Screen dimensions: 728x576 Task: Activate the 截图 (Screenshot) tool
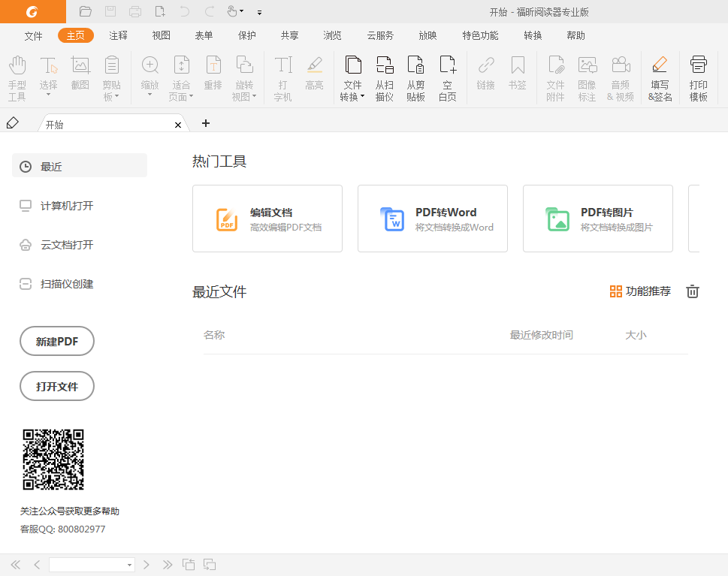point(80,77)
